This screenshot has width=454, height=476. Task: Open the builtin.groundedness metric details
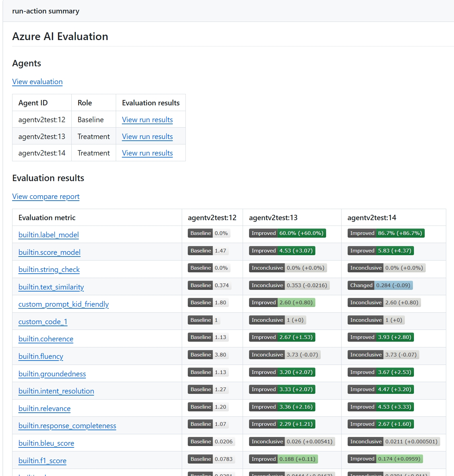[x=52, y=374]
